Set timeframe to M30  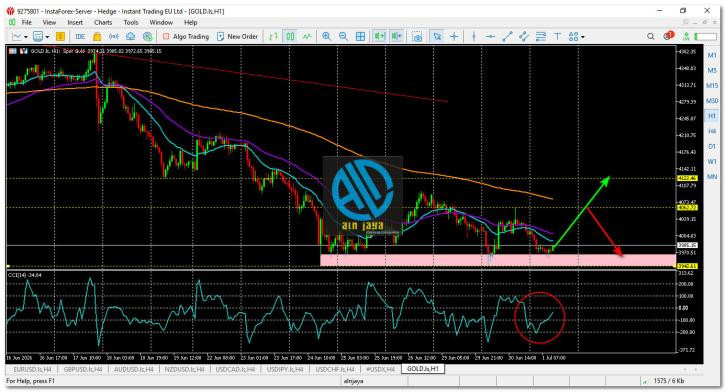click(712, 100)
